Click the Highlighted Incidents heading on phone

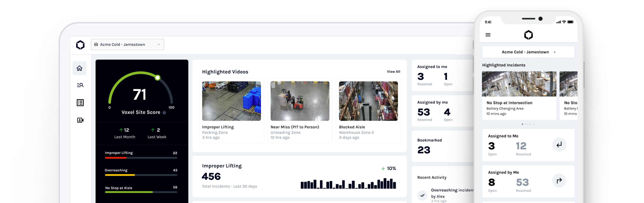(x=504, y=65)
